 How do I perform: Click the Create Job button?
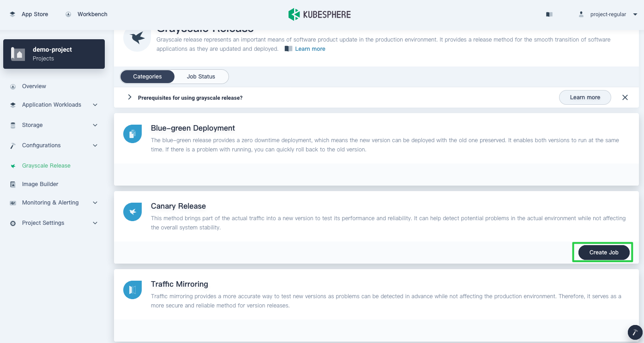[x=603, y=252]
